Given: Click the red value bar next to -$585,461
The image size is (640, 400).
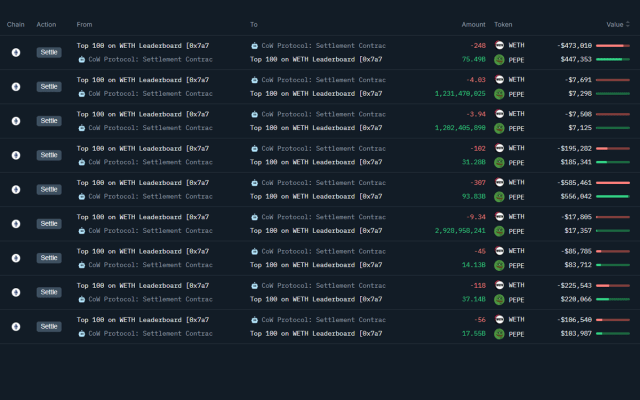Looking at the screenshot, I should pos(612,182).
